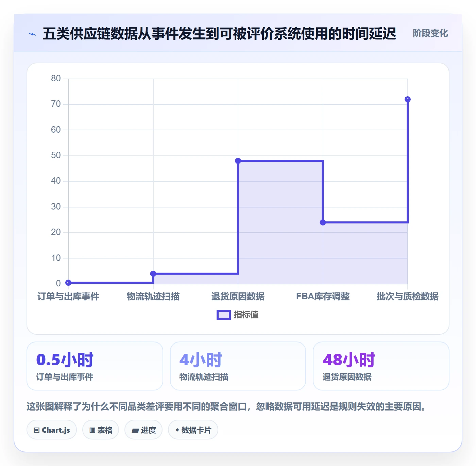Select the 4小时 data card
476x466 pixels.
pyautogui.click(x=238, y=366)
